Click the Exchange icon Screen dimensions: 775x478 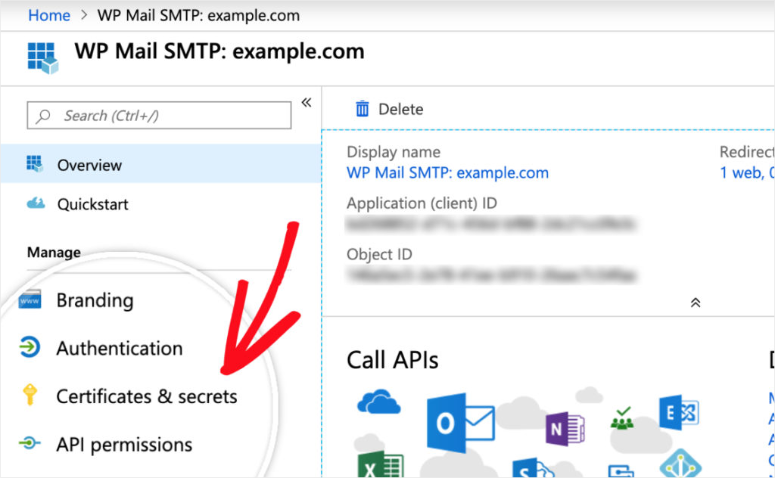(x=679, y=412)
